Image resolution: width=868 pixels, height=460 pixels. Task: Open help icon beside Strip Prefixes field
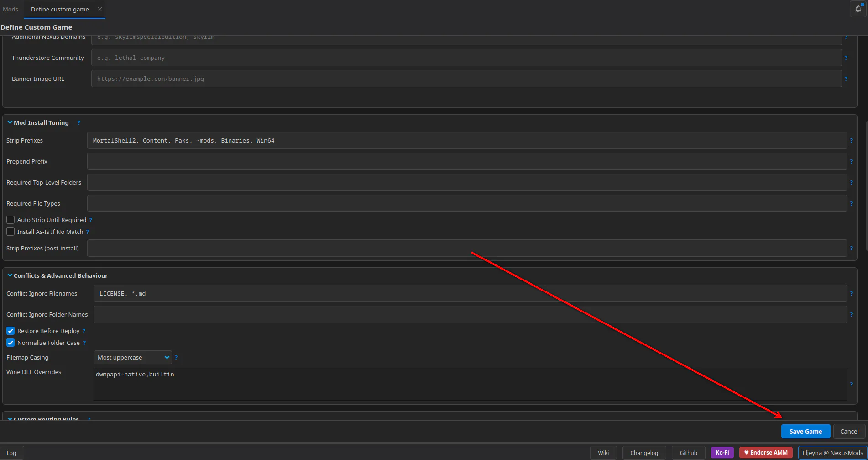pos(851,141)
